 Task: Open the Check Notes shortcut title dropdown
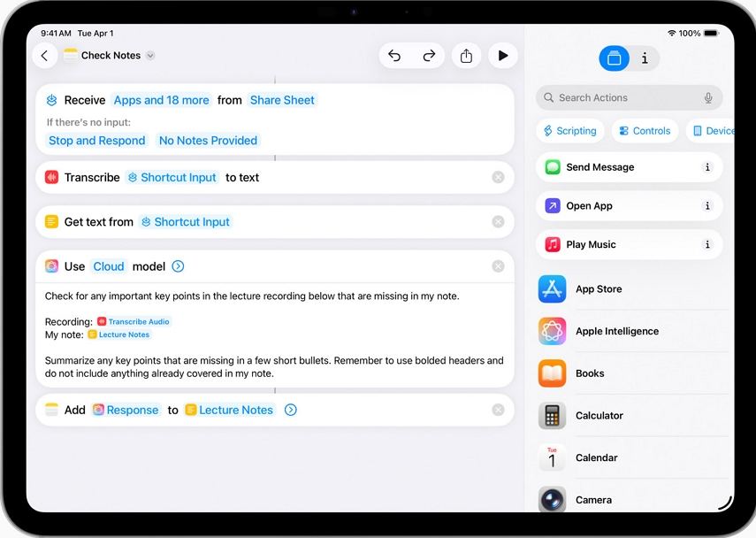pos(150,56)
